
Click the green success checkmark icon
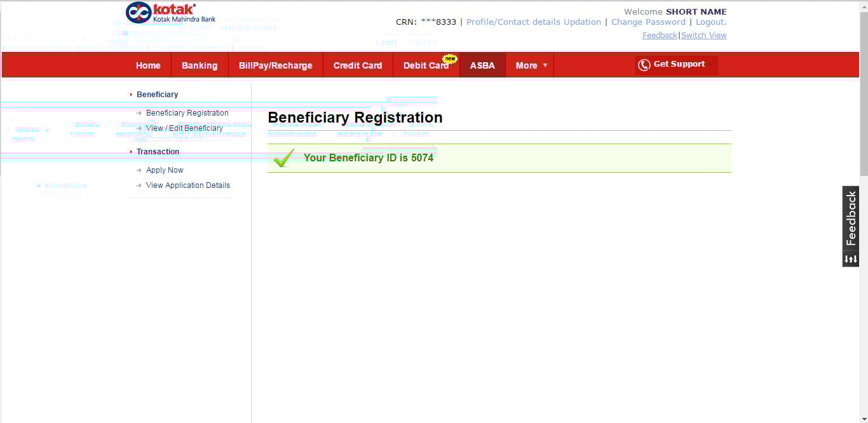click(x=284, y=158)
